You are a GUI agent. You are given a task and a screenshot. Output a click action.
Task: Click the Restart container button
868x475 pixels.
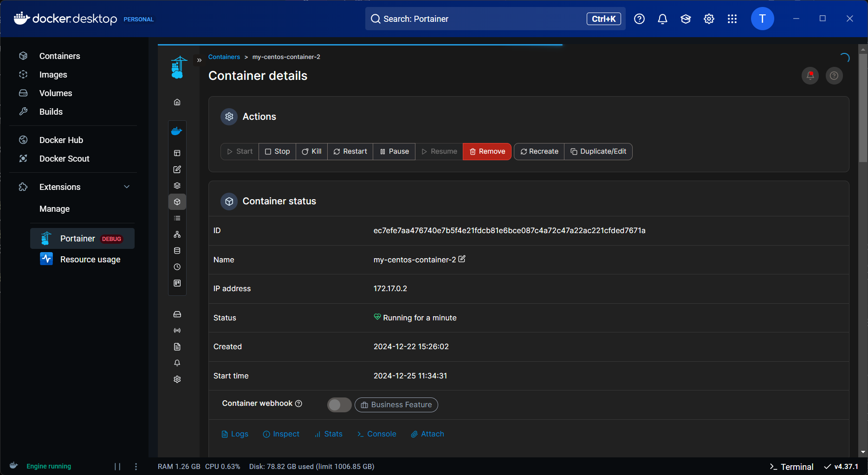[x=350, y=152]
